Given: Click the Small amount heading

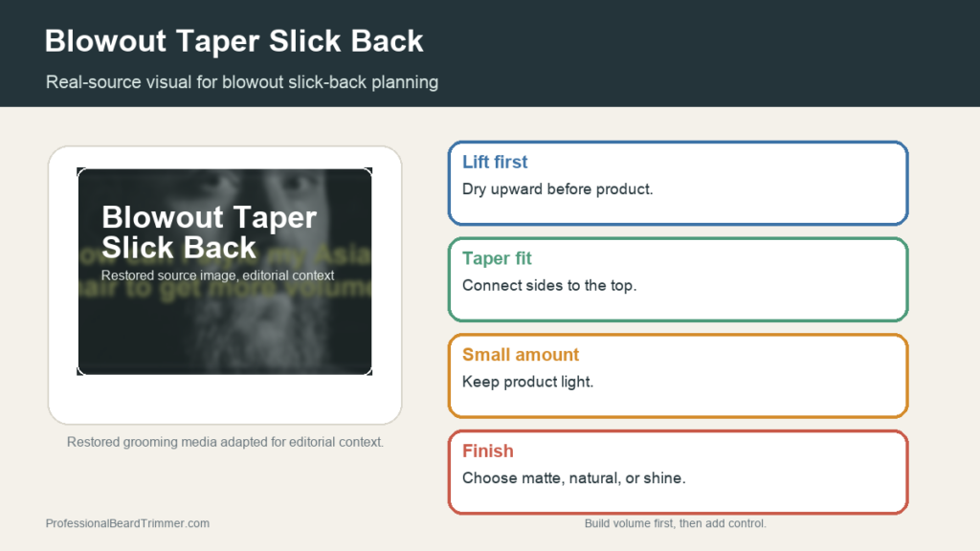Looking at the screenshot, I should tap(520, 355).
